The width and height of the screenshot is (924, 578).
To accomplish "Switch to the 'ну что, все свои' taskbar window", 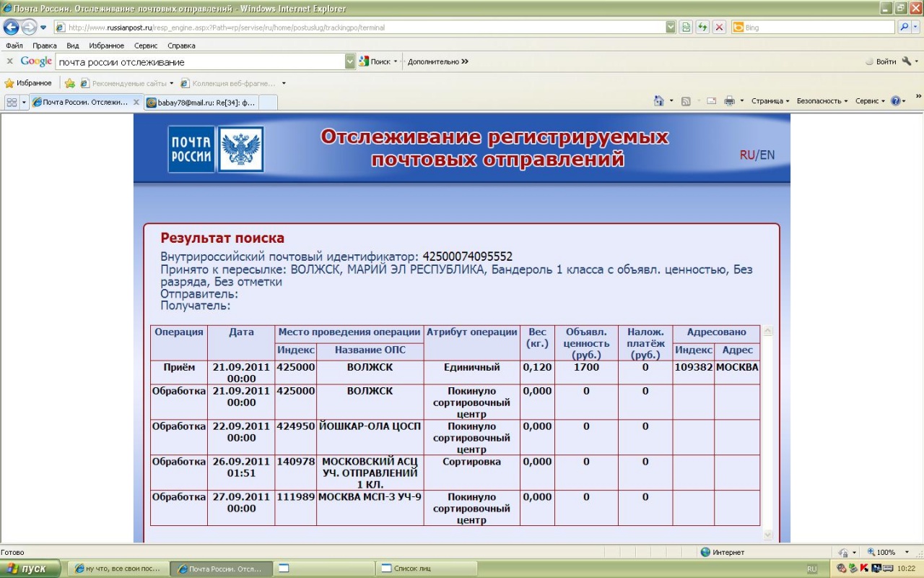I will [118, 569].
